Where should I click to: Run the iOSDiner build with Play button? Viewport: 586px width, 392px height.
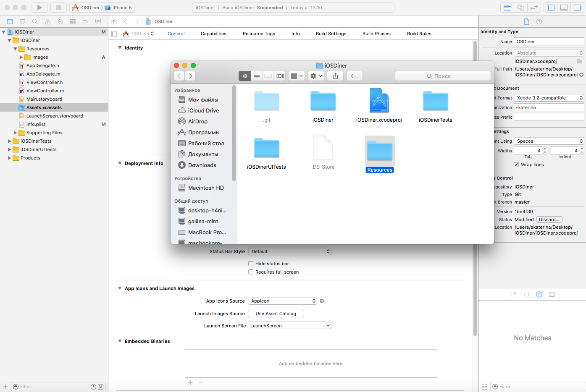tap(39, 8)
